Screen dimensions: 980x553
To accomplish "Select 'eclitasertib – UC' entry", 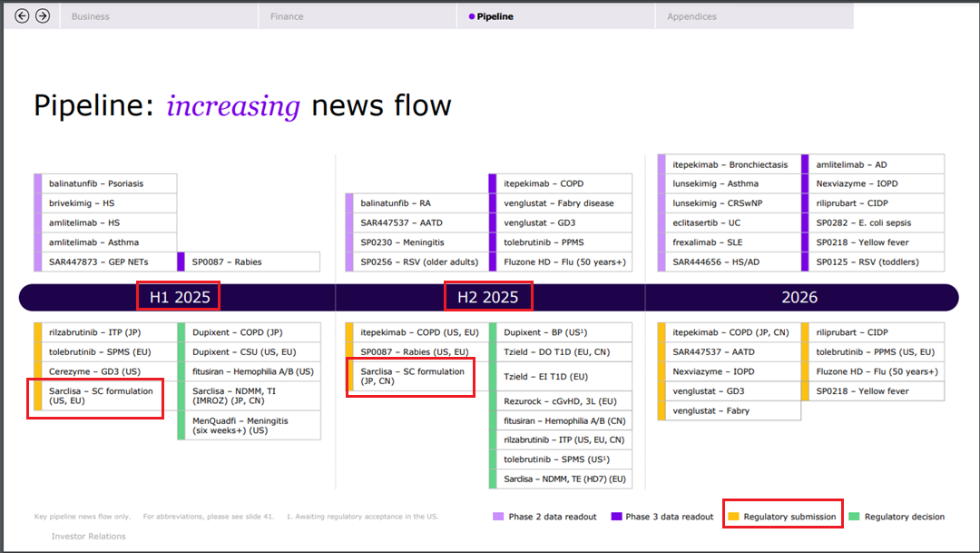I will pos(730,222).
